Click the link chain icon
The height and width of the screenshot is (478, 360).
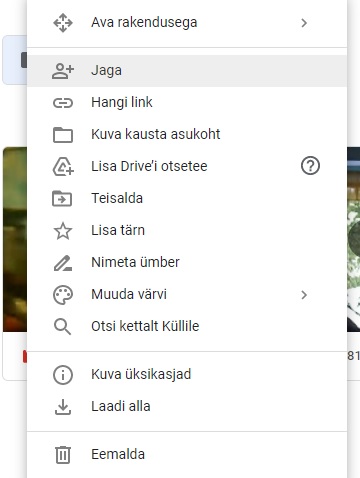click(x=63, y=103)
